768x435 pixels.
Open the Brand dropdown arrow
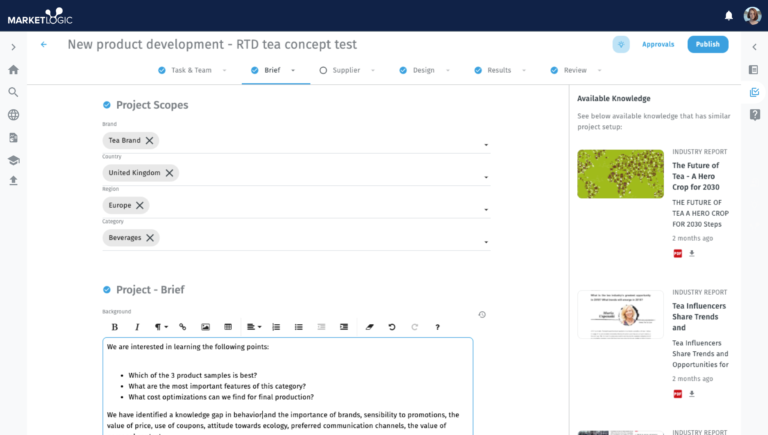486,145
